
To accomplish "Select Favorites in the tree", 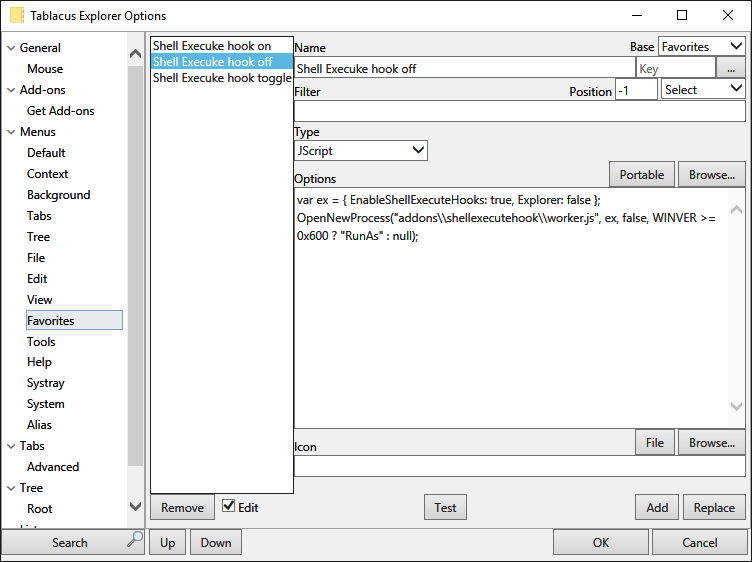I will [x=74, y=320].
